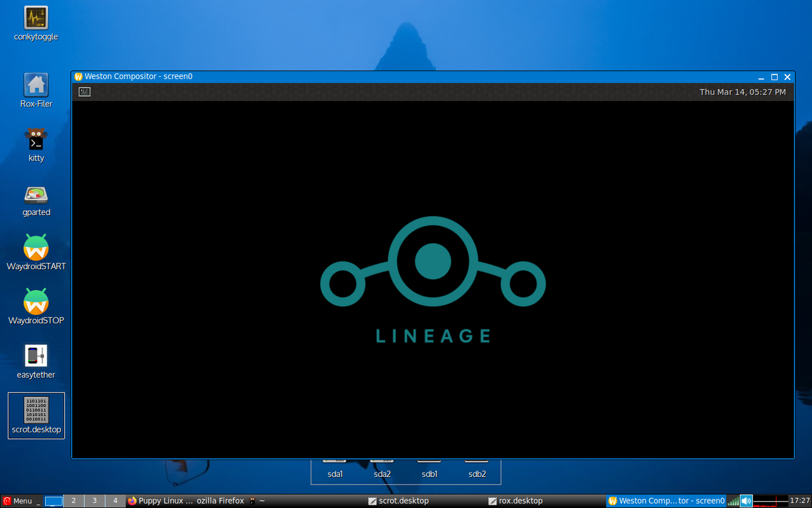Click the show desktop underscore button
This screenshot has width=812, height=508.
click(38, 501)
